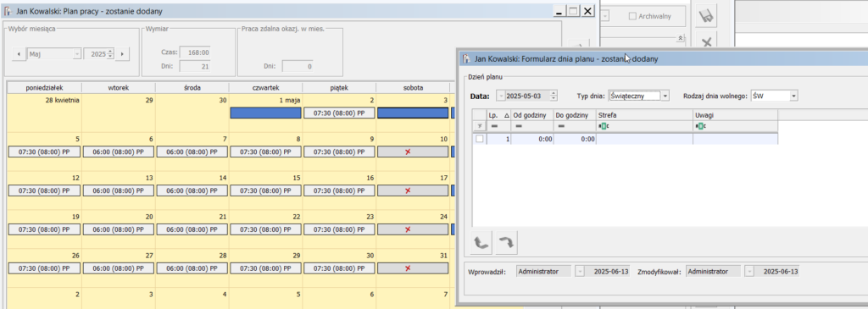The width and height of the screenshot is (868, 309).
Task: Select the blue bar on Saturday 3
Action: pos(413,113)
